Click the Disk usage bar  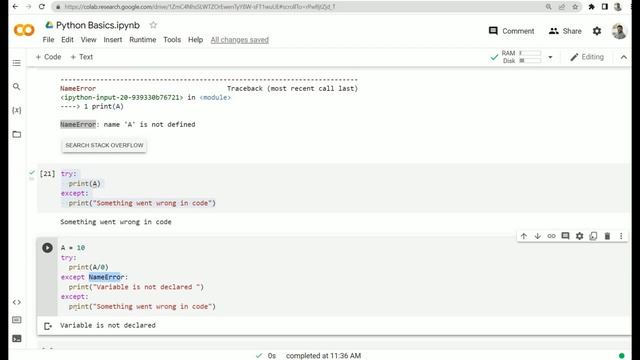[530, 61]
